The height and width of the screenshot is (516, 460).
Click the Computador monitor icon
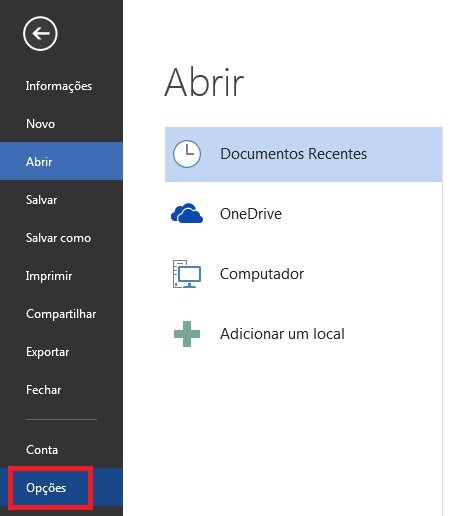click(x=187, y=274)
